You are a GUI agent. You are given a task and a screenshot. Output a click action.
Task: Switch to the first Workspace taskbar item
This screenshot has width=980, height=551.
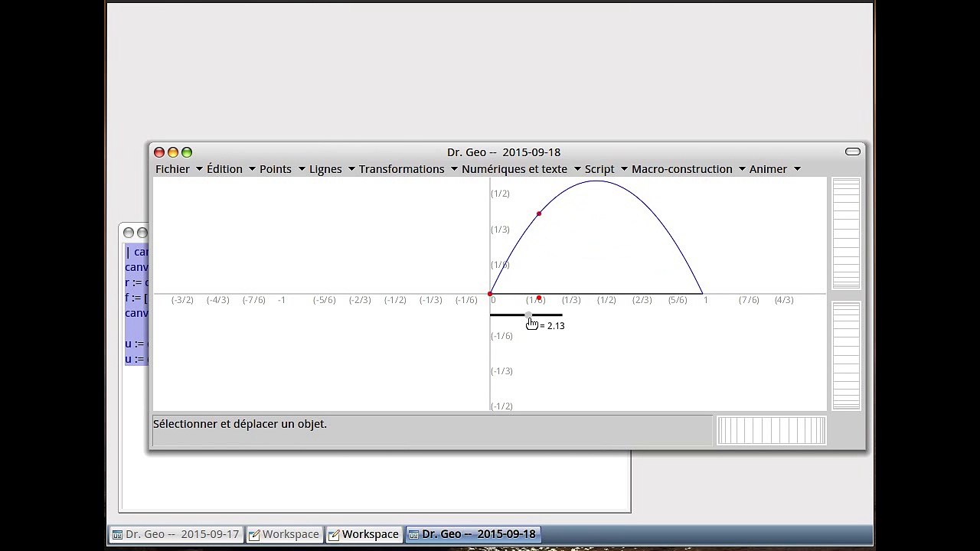click(283, 534)
